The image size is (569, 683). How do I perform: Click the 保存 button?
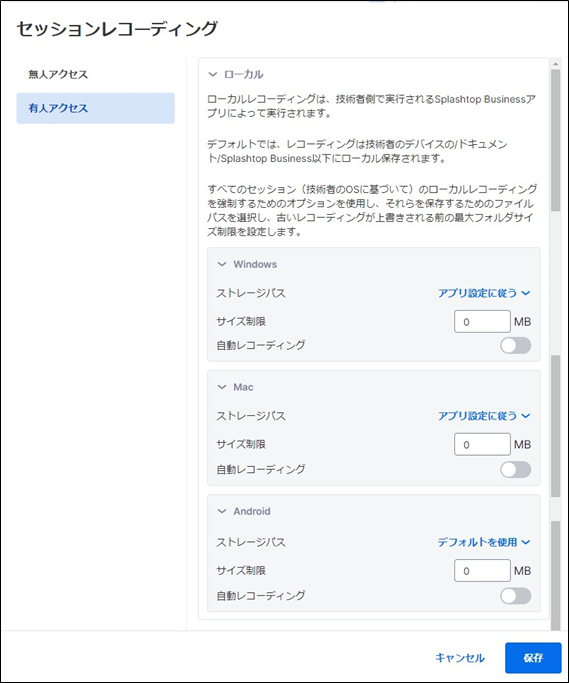(533, 658)
